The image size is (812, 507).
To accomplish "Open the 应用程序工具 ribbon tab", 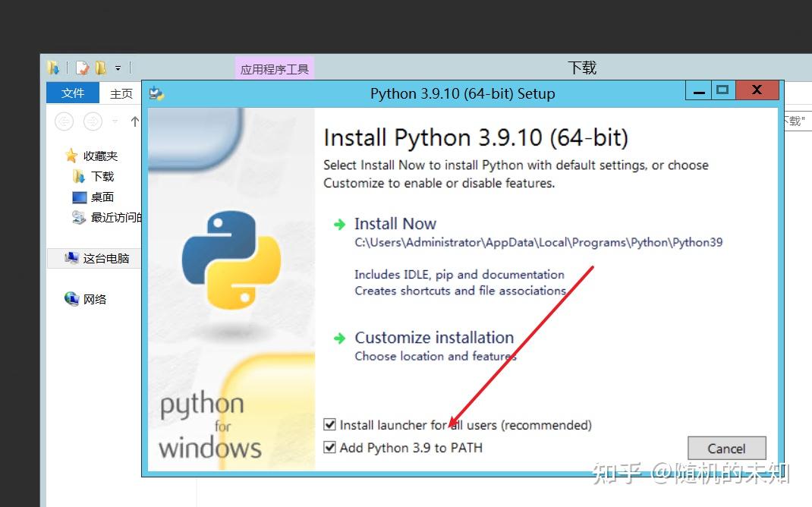I will (275, 68).
